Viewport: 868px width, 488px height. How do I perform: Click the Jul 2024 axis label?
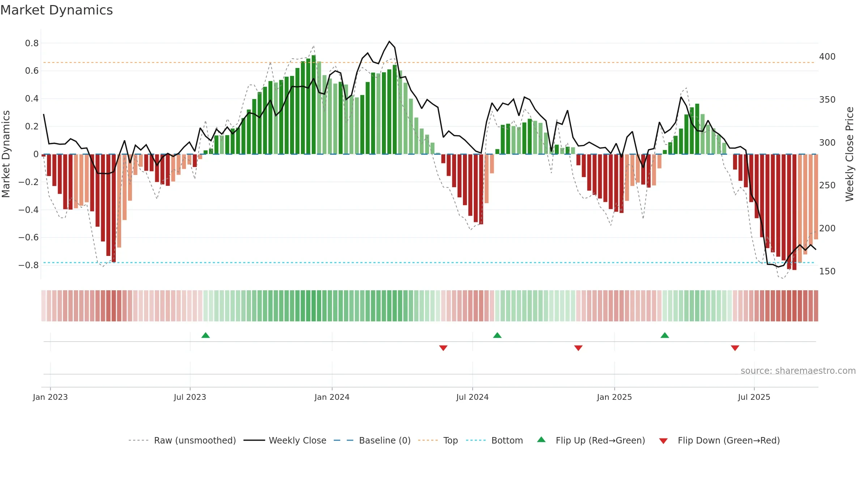tap(472, 397)
